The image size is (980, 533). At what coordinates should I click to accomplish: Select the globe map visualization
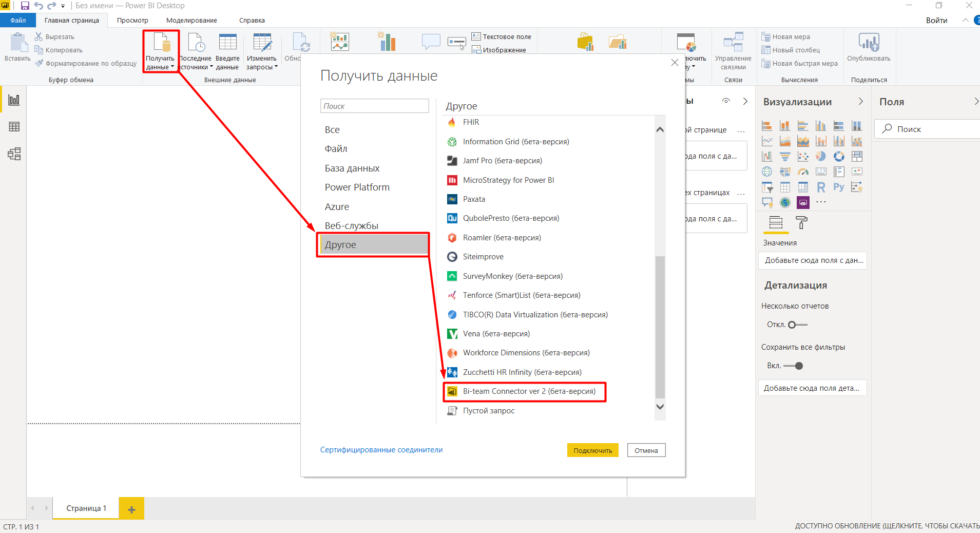click(x=767, y=172)
